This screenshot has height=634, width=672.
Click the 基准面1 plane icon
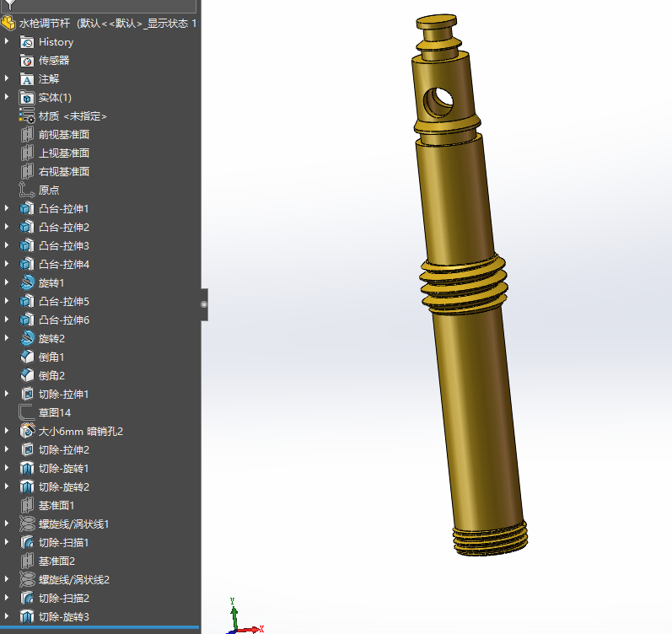27,505
